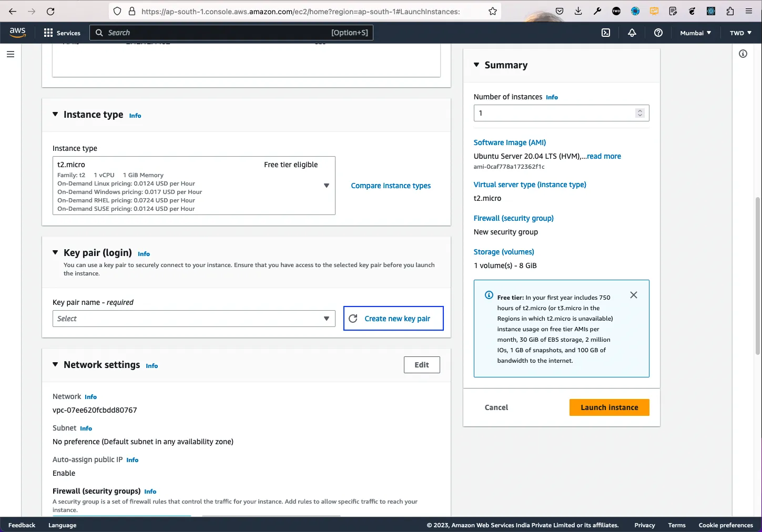
Task: Select the vpc-07ee620fcbdd80767 text
Action: [x=95, y=410]
